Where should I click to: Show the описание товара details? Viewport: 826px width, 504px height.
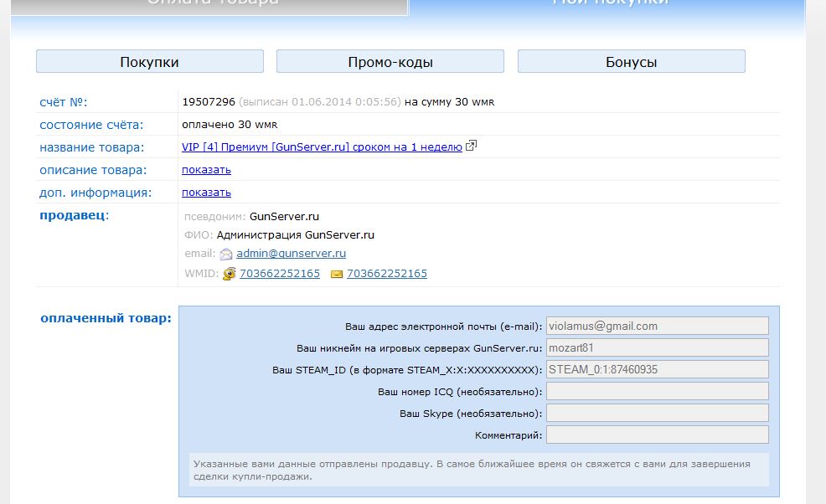tap(206, 169)
